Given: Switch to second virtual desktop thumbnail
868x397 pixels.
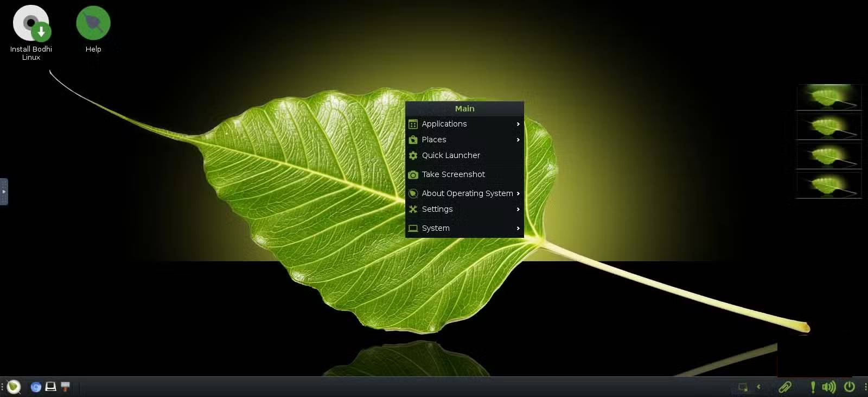Looking at the screenshot, I should click(828, 127).
